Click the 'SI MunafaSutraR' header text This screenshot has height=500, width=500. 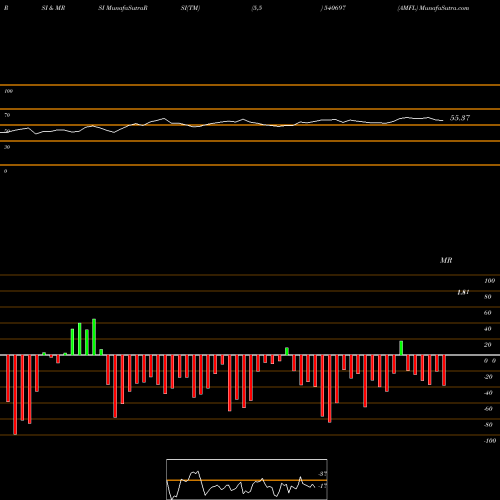123,8
